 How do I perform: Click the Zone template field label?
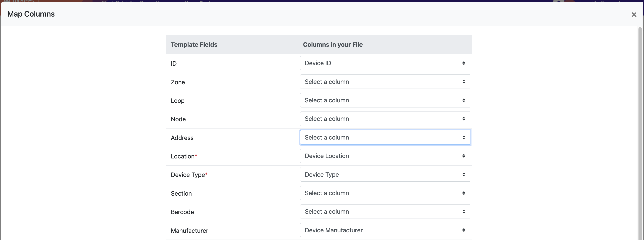coord(178,82)
